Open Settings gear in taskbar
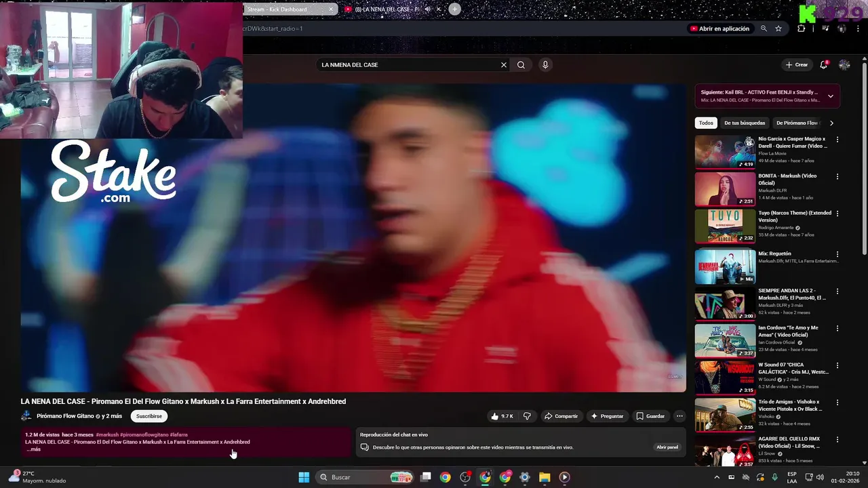 click(524, 477)
